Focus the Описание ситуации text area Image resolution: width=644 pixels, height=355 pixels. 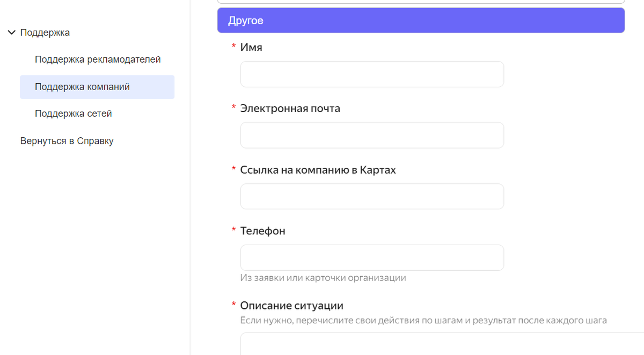tap(441, 344)
